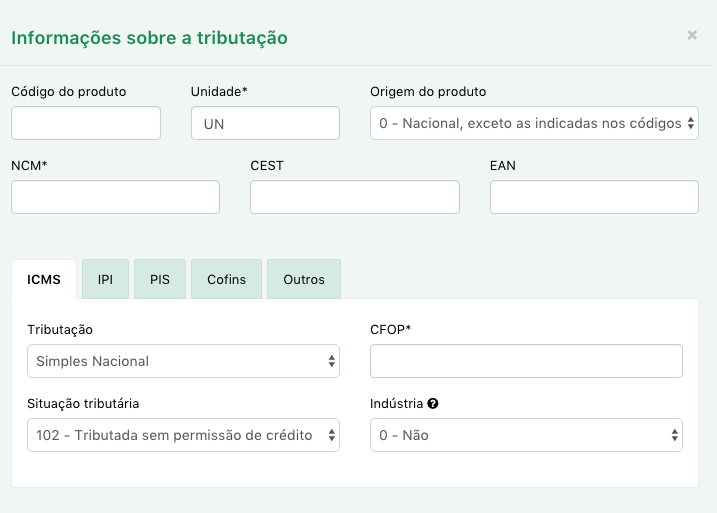Click into the CEST input field
Screen dimensions: 717x513
click(355, 197)
